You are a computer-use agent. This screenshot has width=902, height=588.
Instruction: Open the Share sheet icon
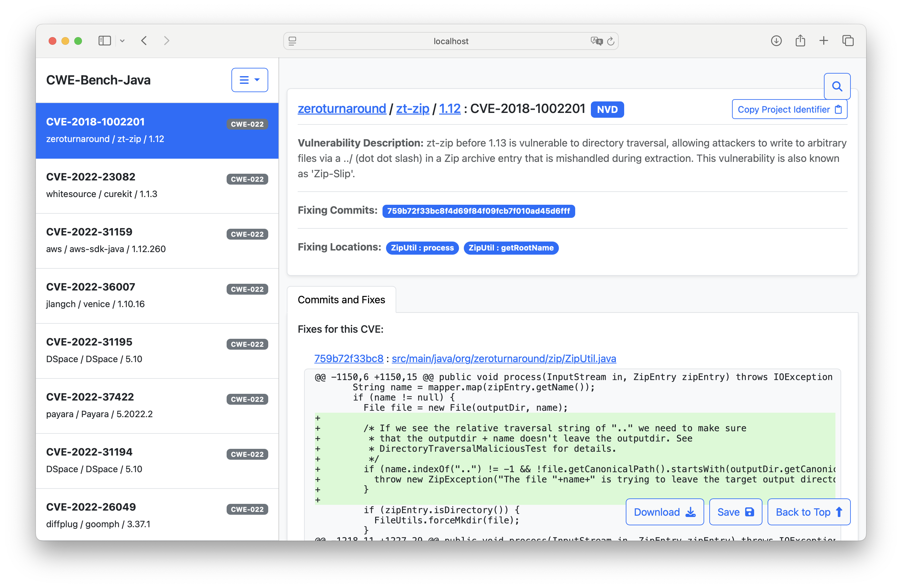pos(800,41)
